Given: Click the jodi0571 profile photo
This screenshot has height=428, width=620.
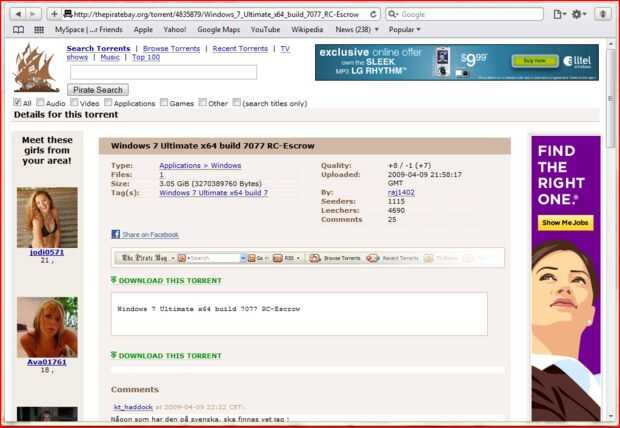Looking at the screenshot, I should click(47, 218).
